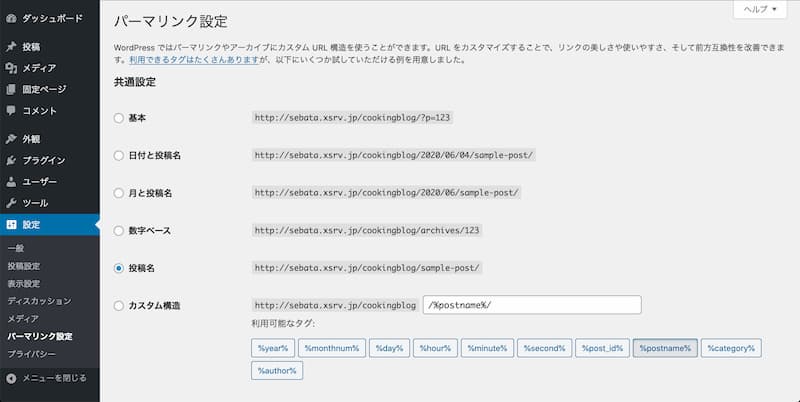The width and height of the screenshot is (800, 402).
Task: Open プライバシー submenu item
Action: [32, 354]
